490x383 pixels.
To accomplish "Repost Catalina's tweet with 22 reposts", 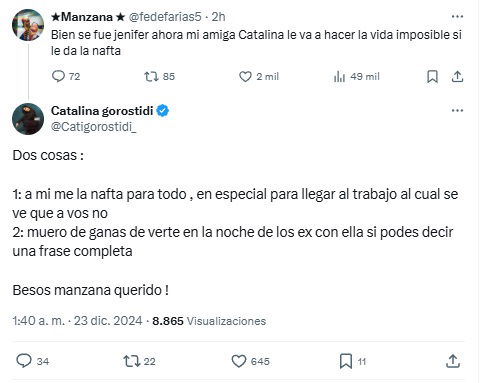I will 139,361.
